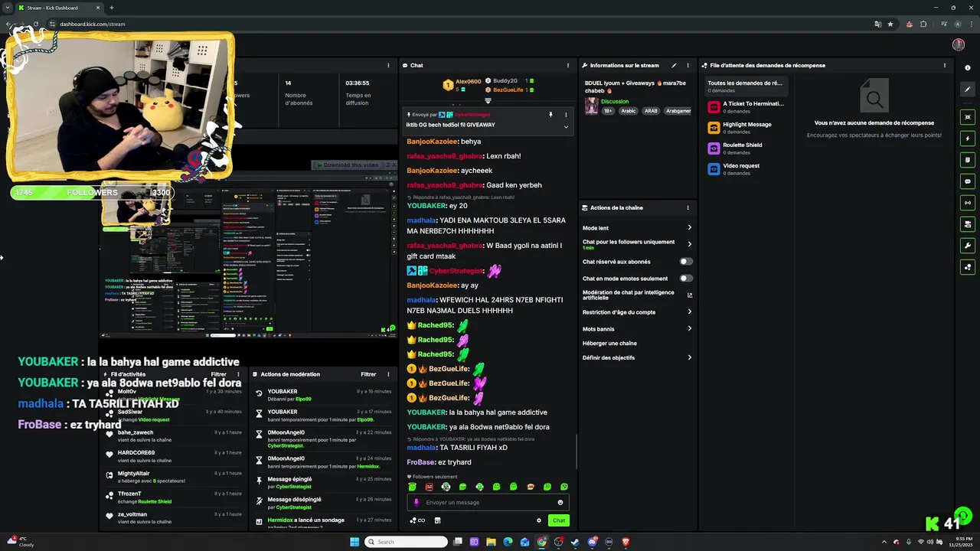The width and height of the screenshot is (980, 551).
Task: Open the Chrome three-dot menu
Action: [x=972, y=24]
